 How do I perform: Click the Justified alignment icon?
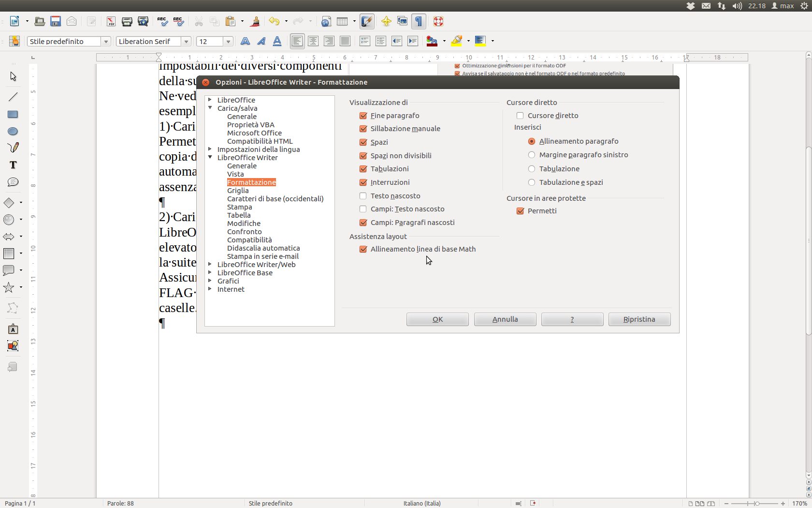[x=345, y=41]
